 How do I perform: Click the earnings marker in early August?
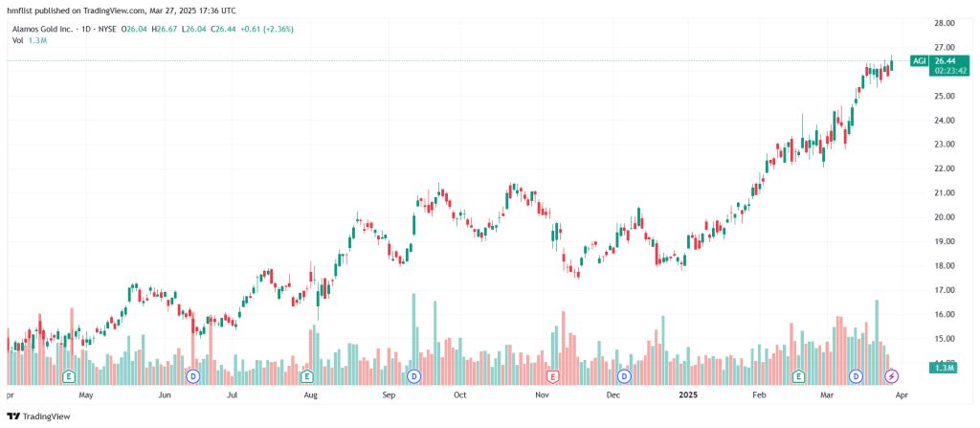[306, 375]
